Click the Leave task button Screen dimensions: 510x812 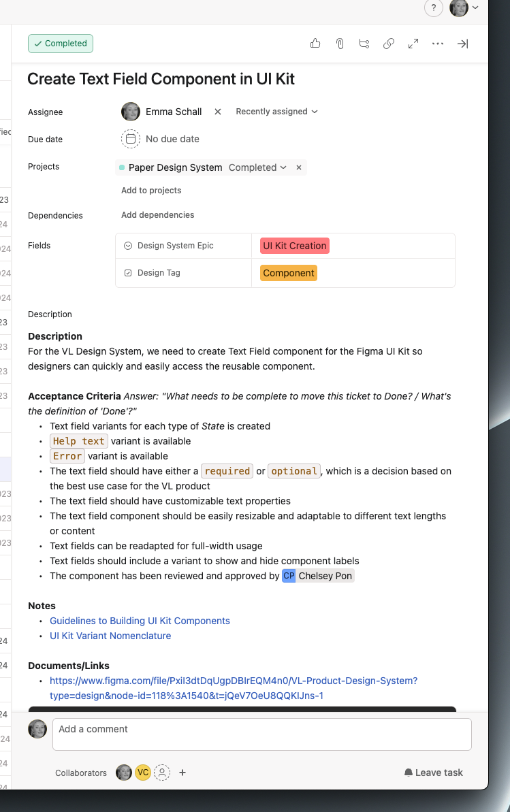(x=433, y=773)
